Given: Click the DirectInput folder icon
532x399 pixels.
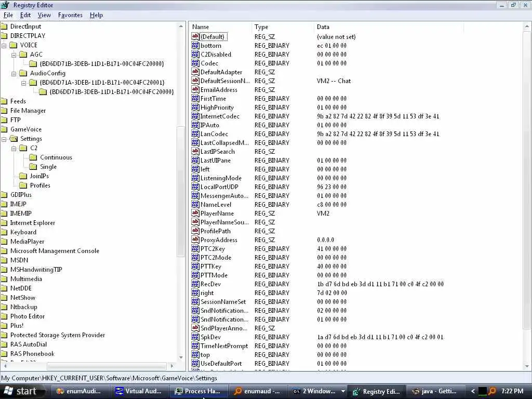Looking at the screenshot, I should 4,26.
